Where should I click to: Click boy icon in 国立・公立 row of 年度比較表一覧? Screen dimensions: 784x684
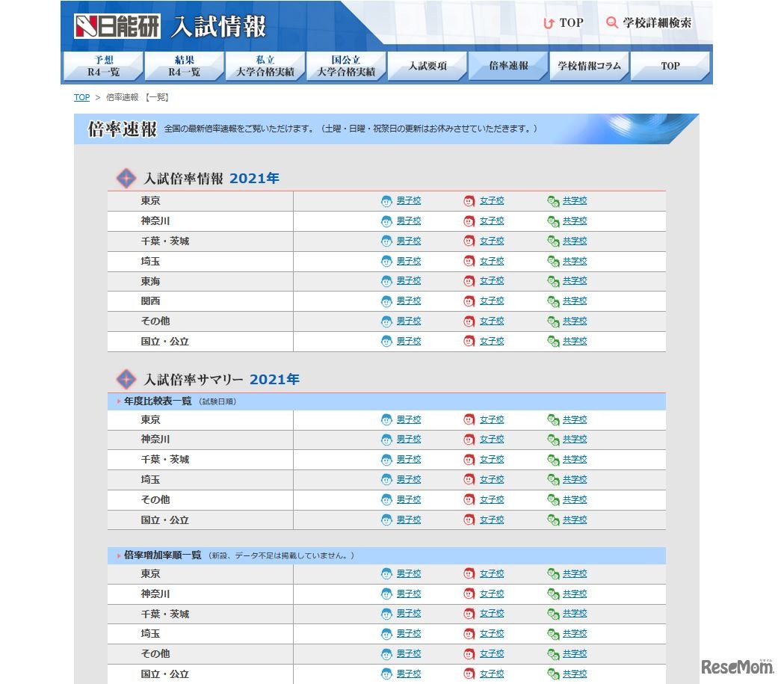coord(386,520)
